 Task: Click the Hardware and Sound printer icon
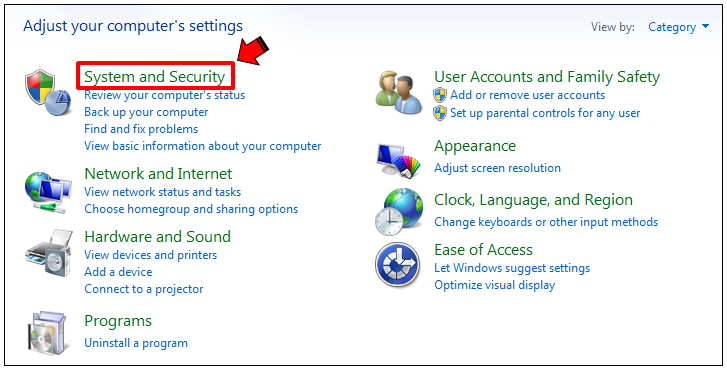click(49, 253)
